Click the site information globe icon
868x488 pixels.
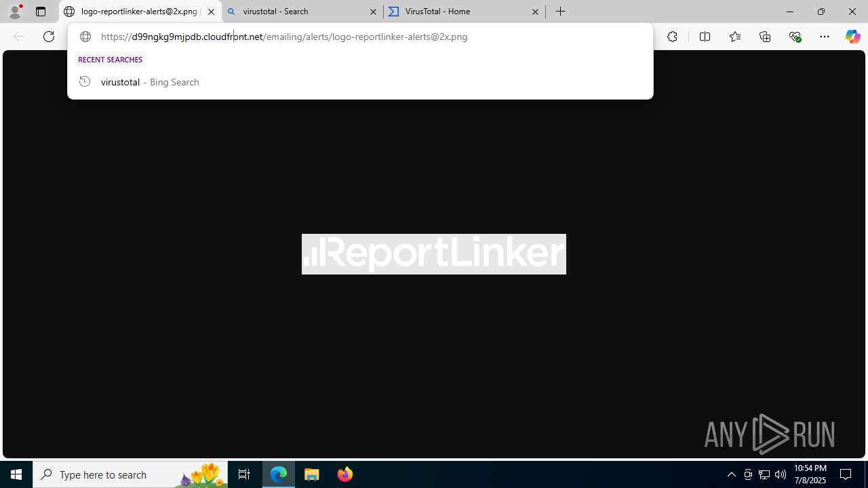pos(85,37)
